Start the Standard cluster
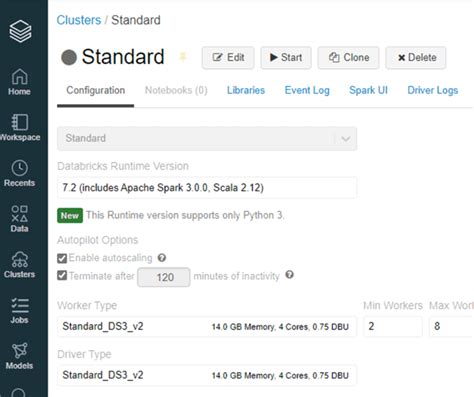Screen dimensions: 474x397 point(286,58)
